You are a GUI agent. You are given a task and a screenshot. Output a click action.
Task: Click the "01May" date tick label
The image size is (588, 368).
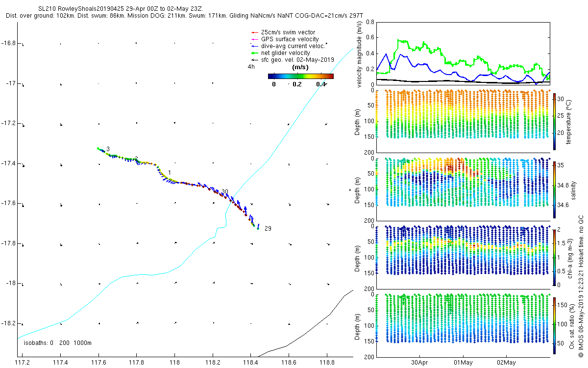tap(463, 363)
